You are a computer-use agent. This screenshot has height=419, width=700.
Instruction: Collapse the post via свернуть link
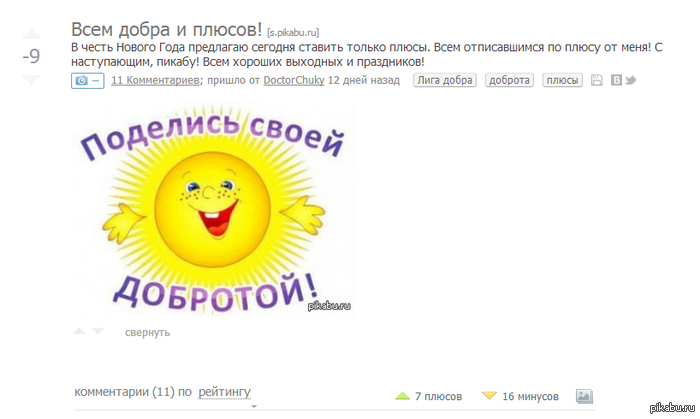147,332
